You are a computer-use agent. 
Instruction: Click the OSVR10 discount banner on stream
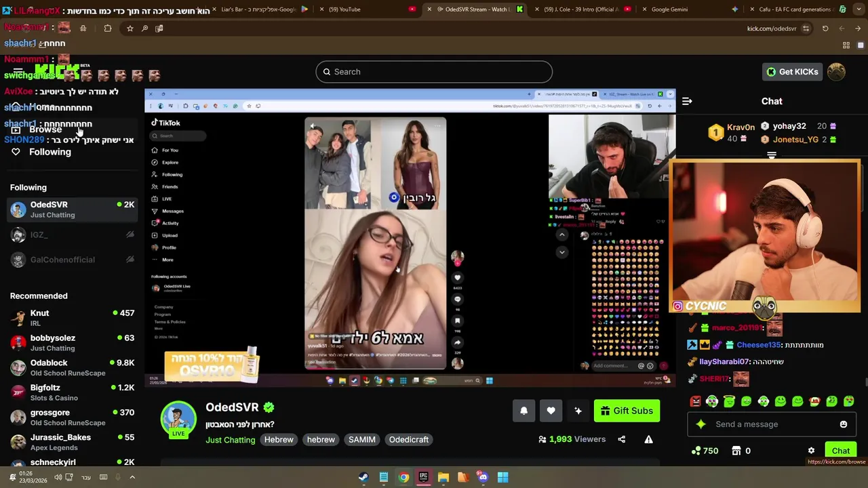(x=212, y=365)
